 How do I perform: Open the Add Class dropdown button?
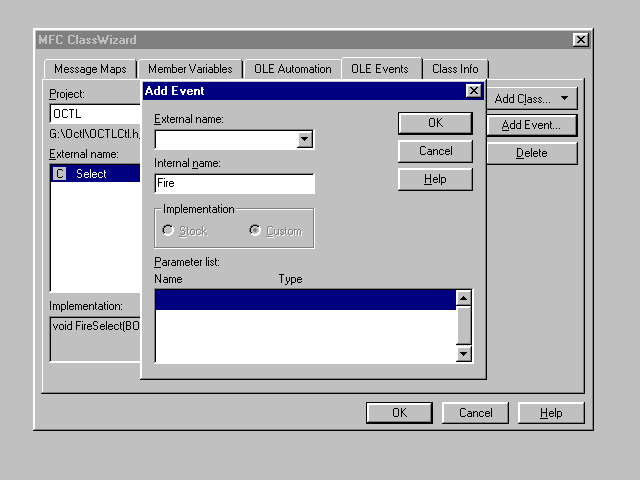[532, 99]
